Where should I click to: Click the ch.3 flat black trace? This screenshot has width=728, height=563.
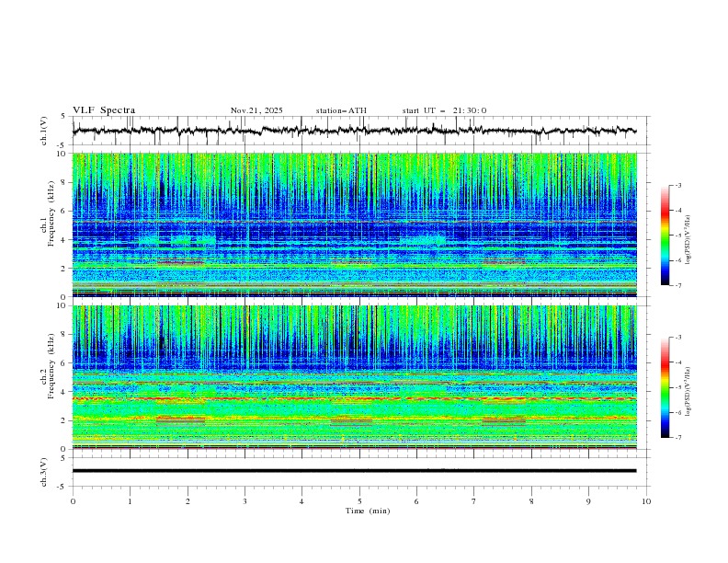[x=354, y=471]
